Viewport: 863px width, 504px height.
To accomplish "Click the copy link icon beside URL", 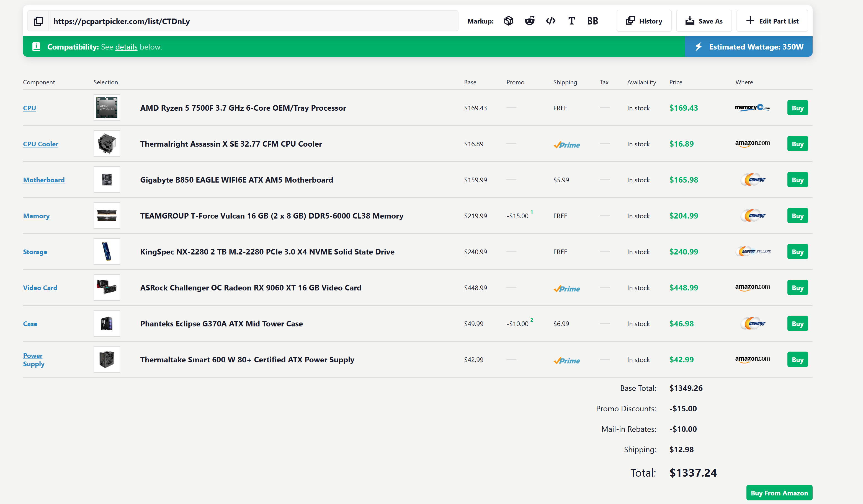I will [x=38, y=21].
